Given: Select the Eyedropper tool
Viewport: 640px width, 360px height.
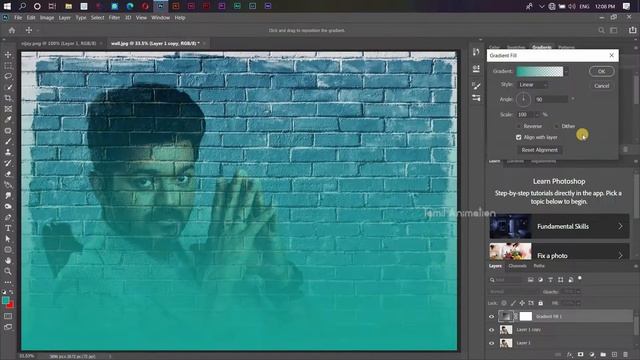Looking at the screenshot, I should click(x=8, y=120).
